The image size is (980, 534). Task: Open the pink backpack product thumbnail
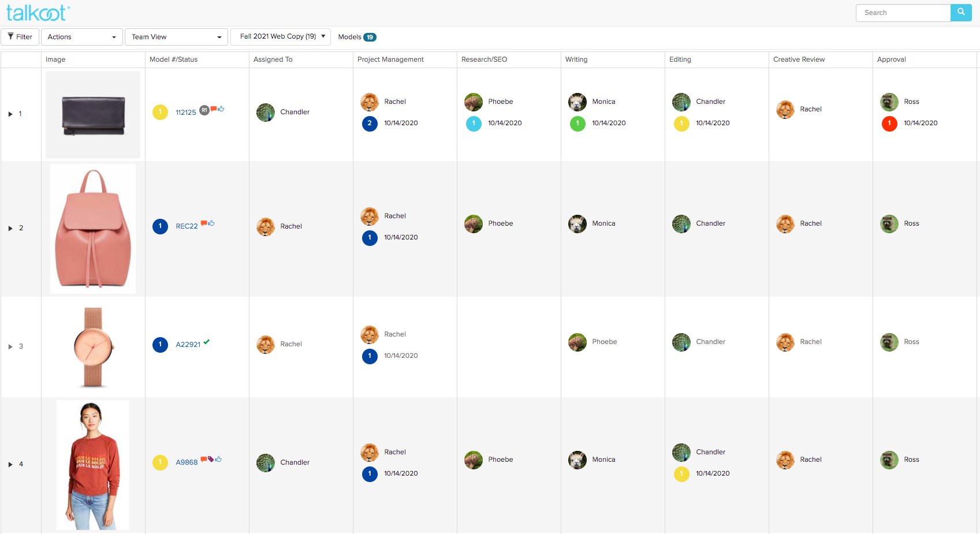click(x=93, y=229)
